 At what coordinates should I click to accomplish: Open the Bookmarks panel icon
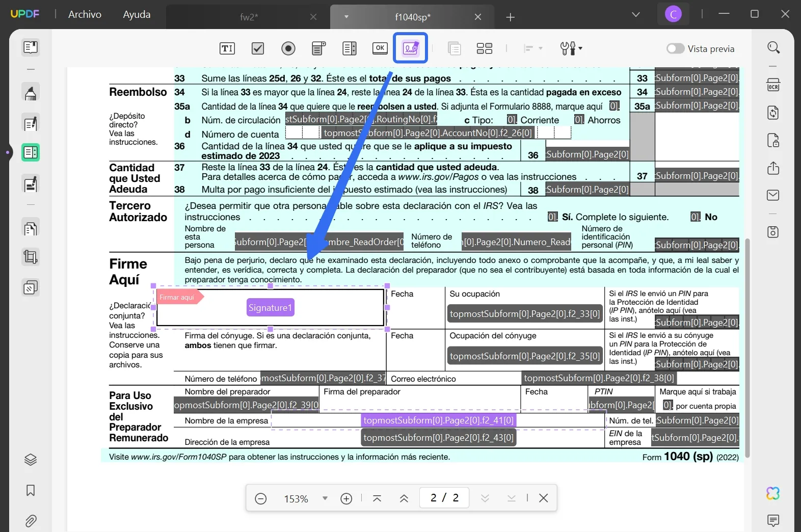(31, 490)
